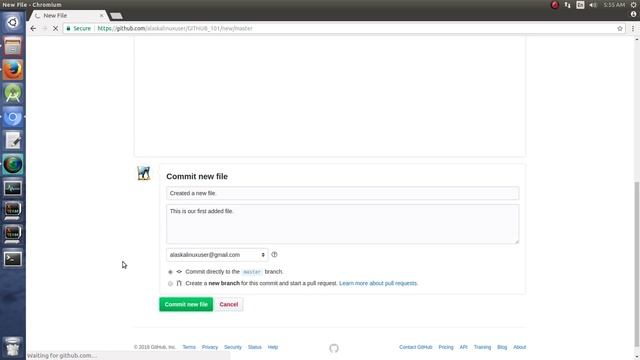Click the master branch label
Viewport: 640px width, 360px height.
[x=251, y=272]
